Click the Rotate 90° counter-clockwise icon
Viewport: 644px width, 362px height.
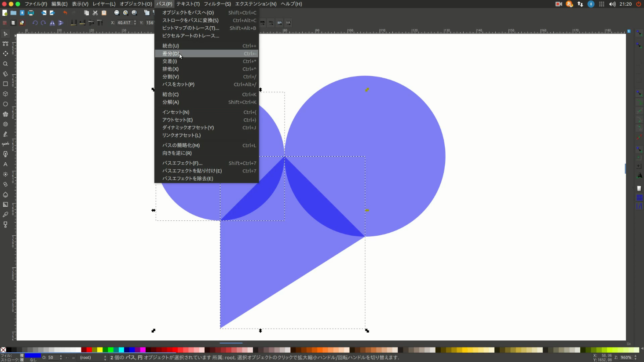35,23
